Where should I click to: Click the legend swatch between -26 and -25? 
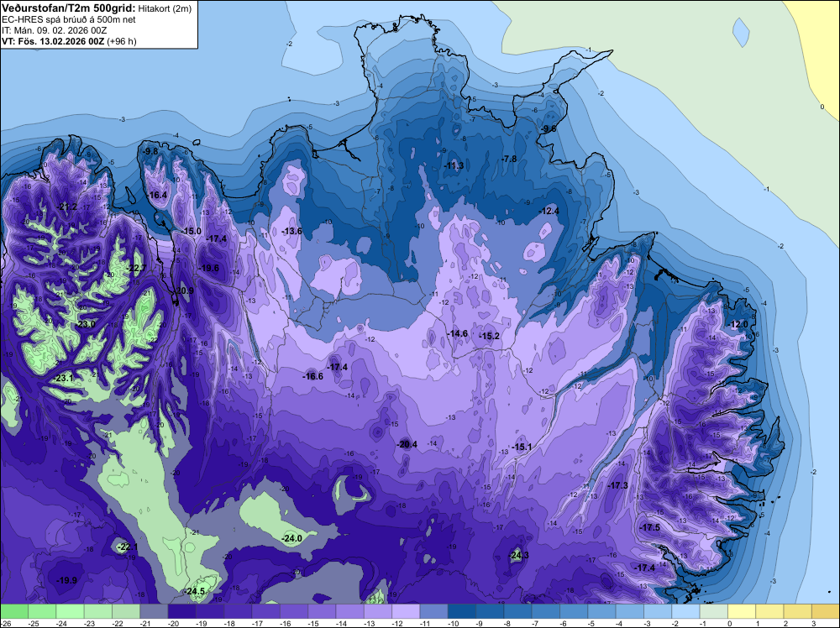click(14, 611)
